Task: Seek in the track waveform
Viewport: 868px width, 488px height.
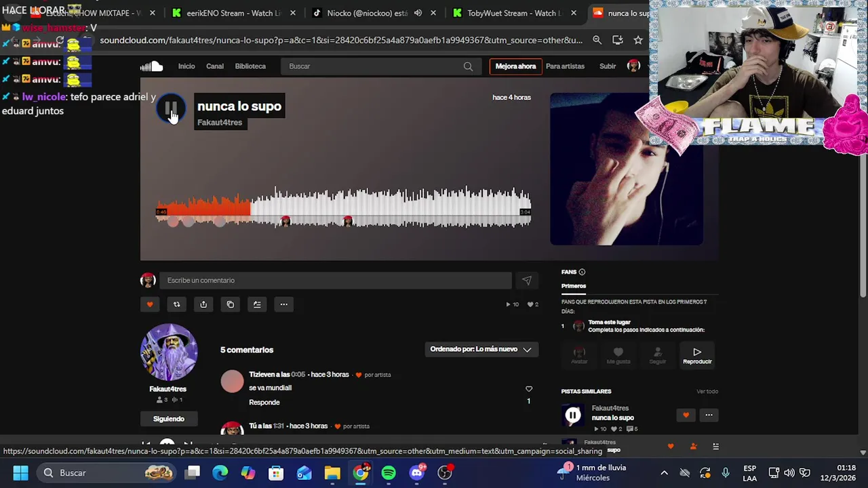Action: pos(343,207)
